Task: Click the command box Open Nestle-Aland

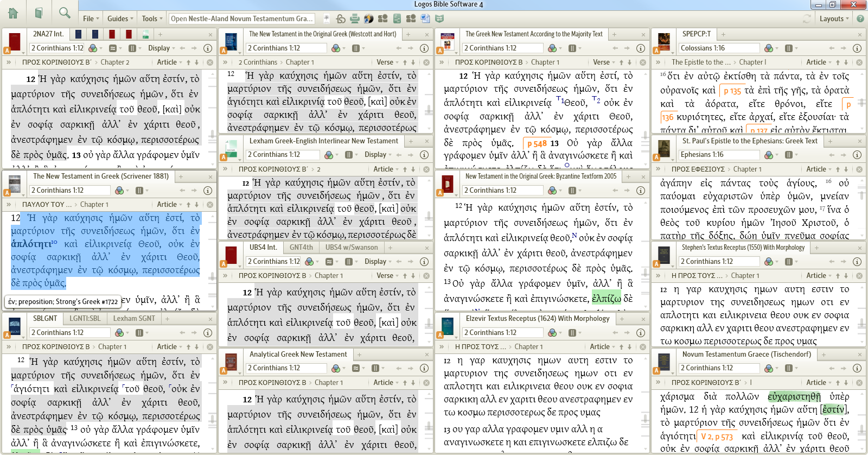Action: click(x=242, y=18)
